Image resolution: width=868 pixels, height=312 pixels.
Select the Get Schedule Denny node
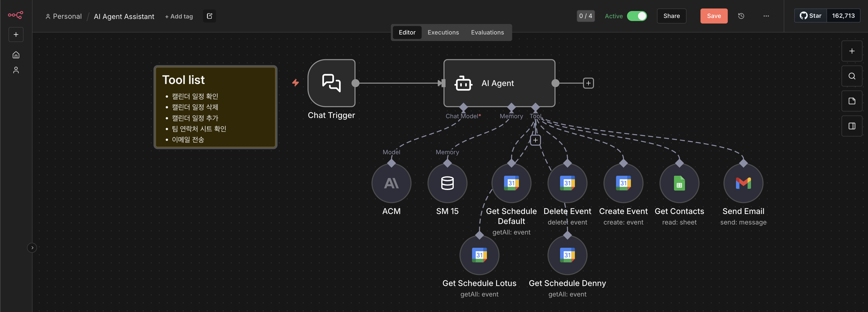(x=567, y=255)
